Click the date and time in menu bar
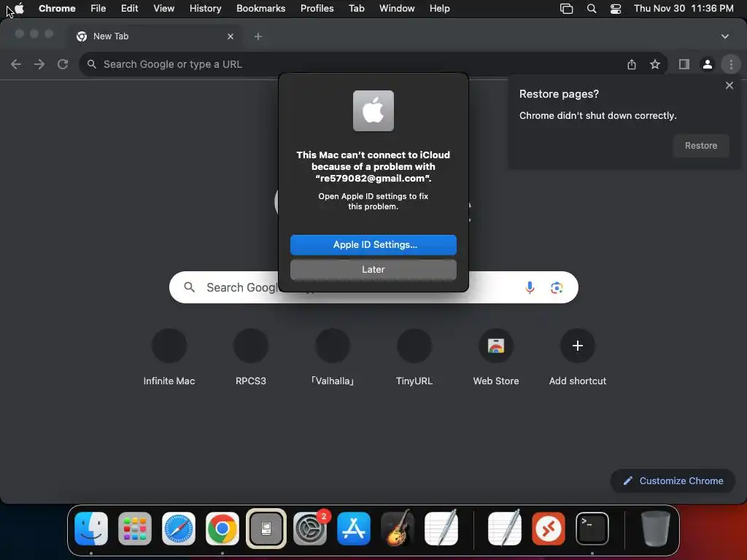 [684, 9]
